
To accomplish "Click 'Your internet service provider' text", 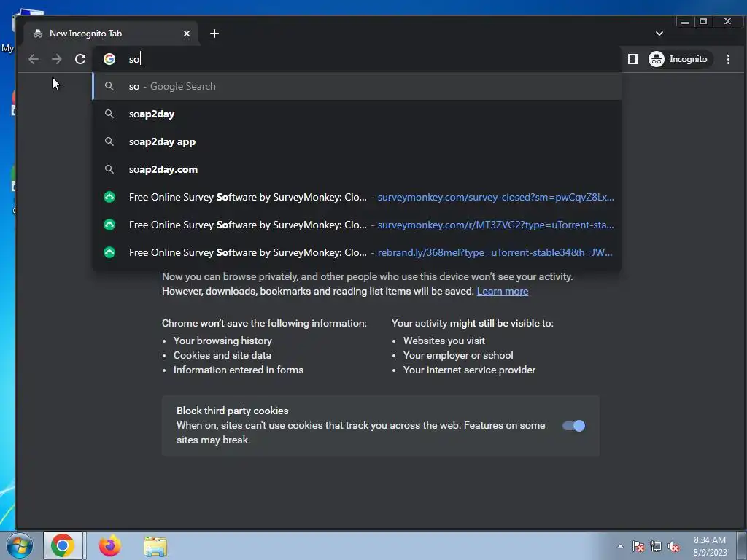I will pyautogui.click(x=469, y=370).
